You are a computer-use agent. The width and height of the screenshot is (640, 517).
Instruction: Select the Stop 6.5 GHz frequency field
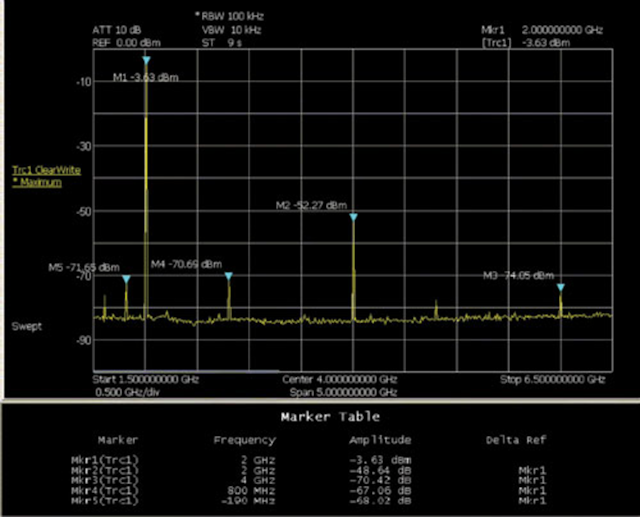553,379
